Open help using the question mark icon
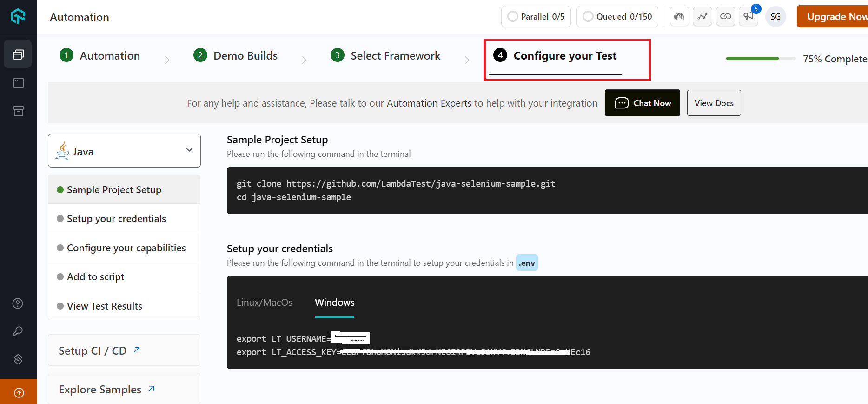Screen dimensions: 868x404 [x=18, y=303]
